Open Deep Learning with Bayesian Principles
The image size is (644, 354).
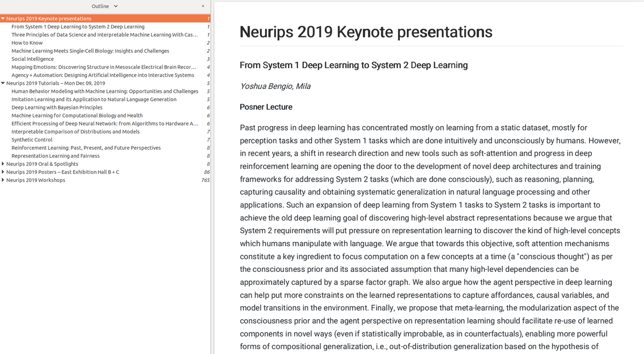[57, 107]
